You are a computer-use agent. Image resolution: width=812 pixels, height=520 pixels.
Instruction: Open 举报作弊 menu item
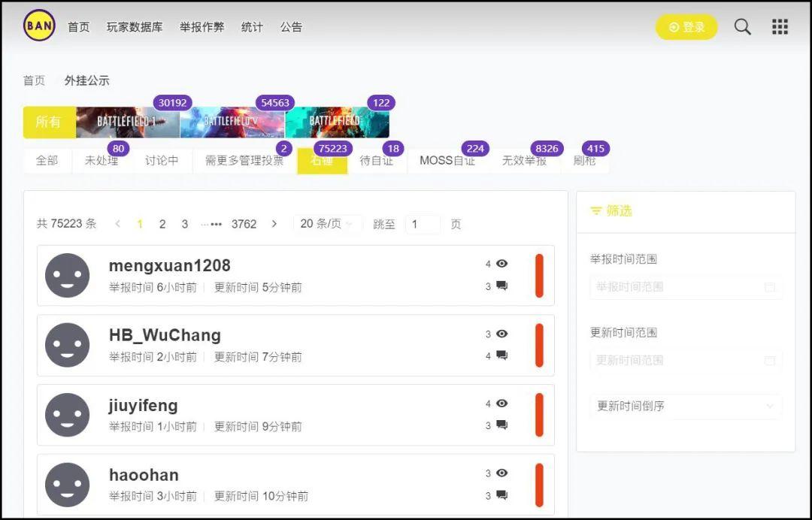[202, 27]
